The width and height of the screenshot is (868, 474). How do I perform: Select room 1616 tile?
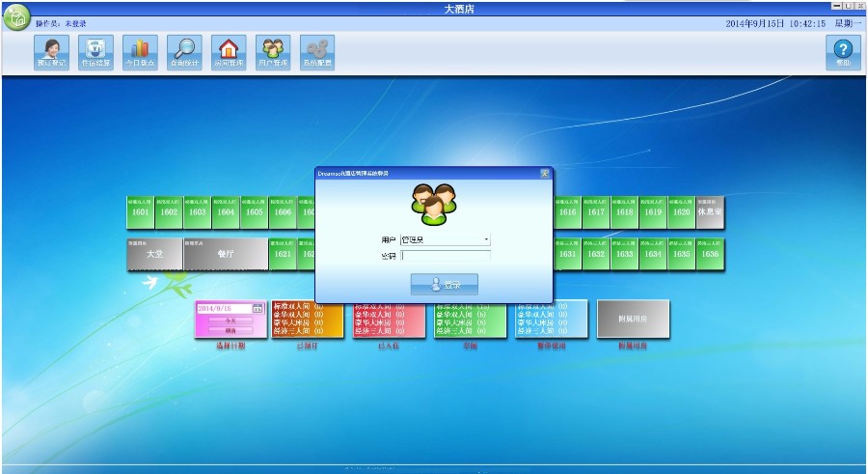[x=567, y=212]
